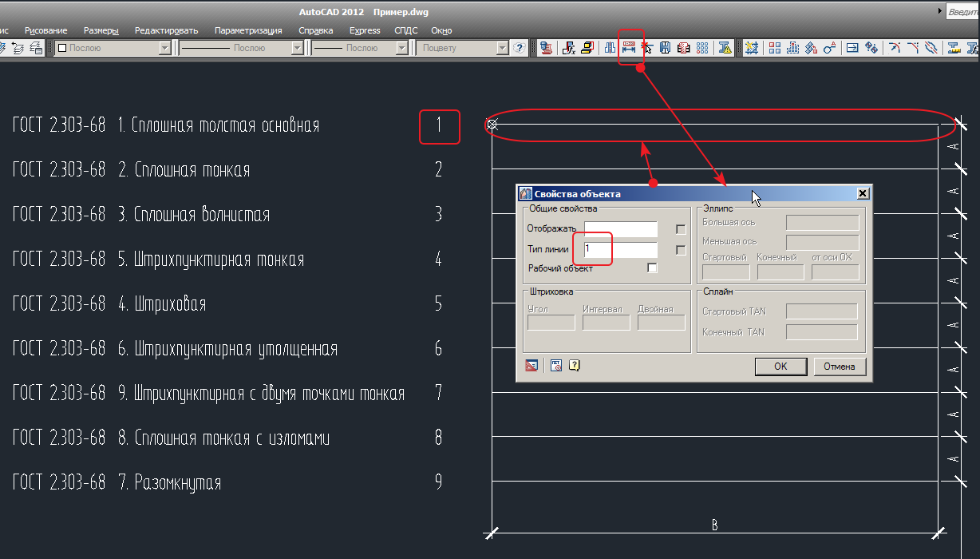Click the layer-stack with arrow icon
980x559 pixels.
tap(18, 48)
